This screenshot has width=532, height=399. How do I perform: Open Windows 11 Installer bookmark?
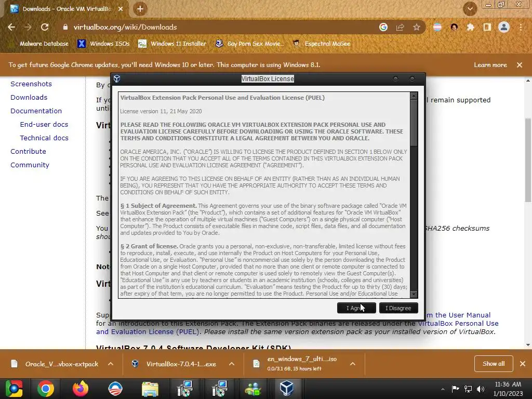[x=172, y=44]
